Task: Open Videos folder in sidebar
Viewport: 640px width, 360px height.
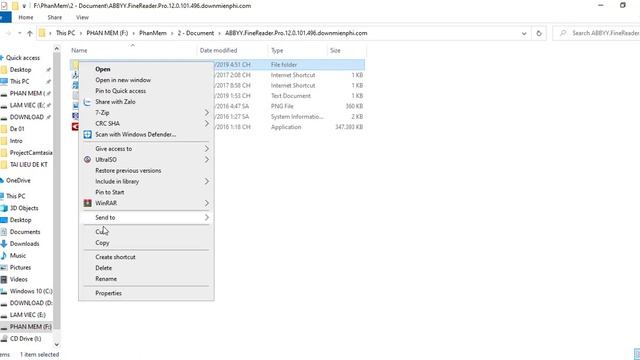Action: click(18, 279)
